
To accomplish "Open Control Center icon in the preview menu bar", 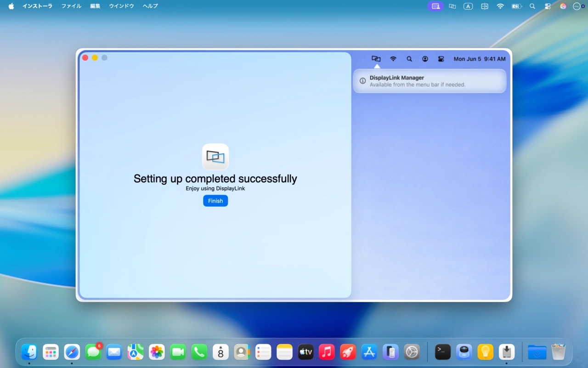I will click(x=441, y=59).
